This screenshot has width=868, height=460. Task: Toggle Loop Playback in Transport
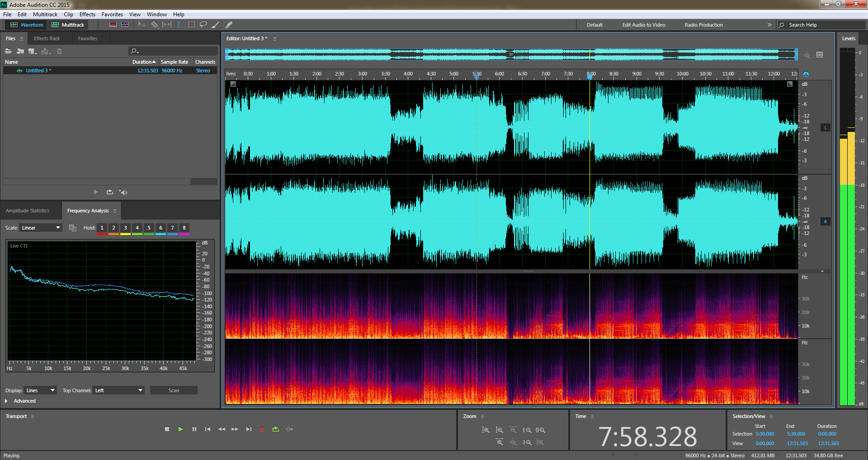[275, 429]
